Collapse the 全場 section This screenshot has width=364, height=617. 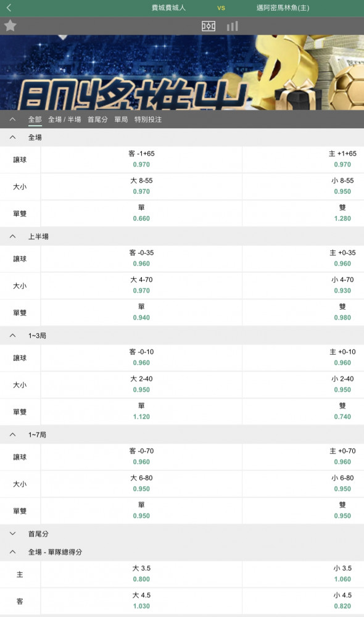click(12, 138)
